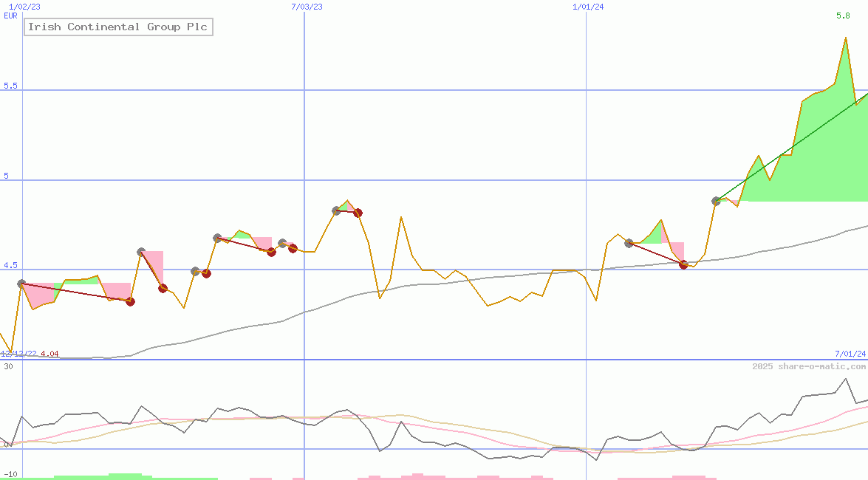Select the red marker ending the rightmost red trendline
The width and height of the screenshot is (868, 480).
click(684, 264)
